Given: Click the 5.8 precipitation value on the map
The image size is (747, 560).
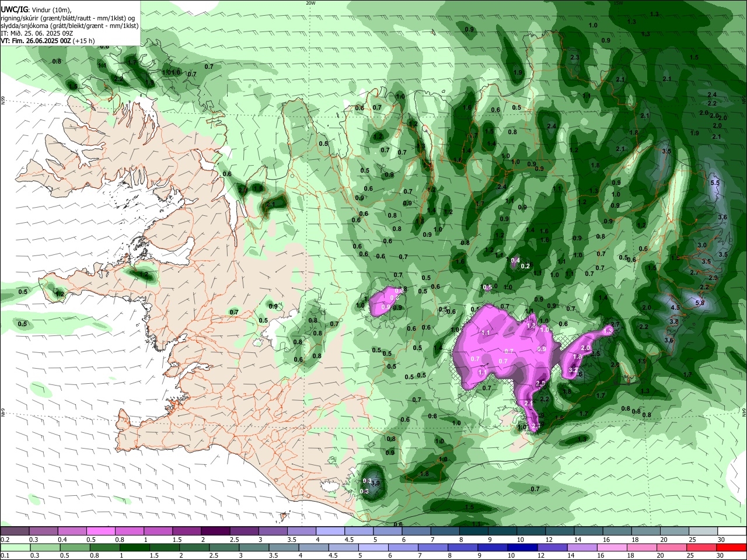Looking at the screenshot, I should pyautogui.click(x=700, y=303).
